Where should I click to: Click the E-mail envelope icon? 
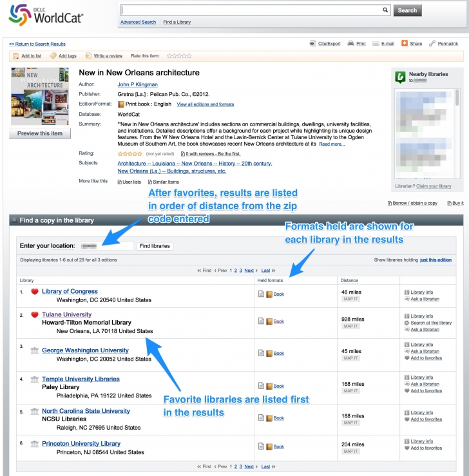376,43
